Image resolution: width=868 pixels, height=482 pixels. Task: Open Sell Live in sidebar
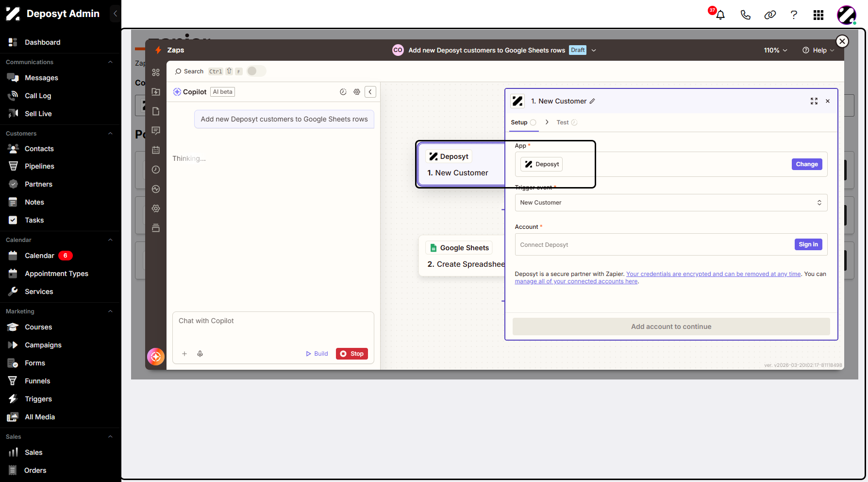pyautogui.click(x=38, y=114)
